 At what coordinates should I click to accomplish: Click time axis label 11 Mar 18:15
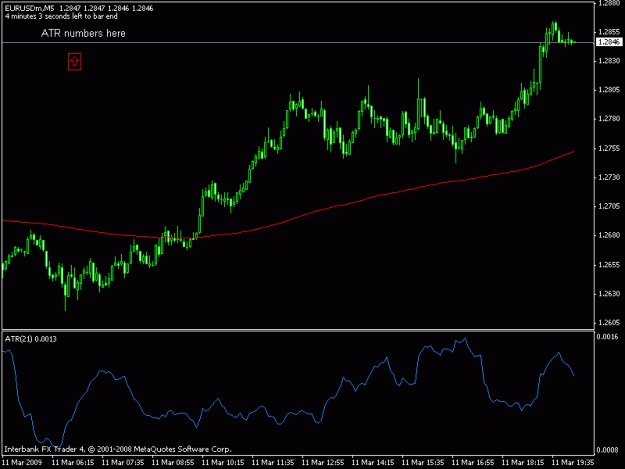(x=523, y=463)
